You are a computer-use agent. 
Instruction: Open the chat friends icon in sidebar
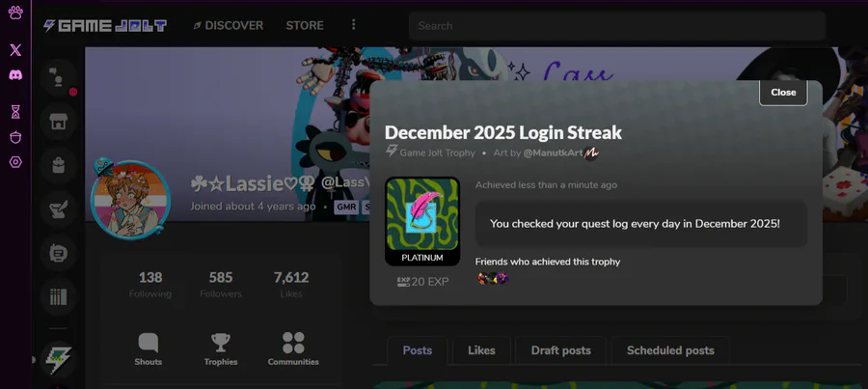(58, 77)
